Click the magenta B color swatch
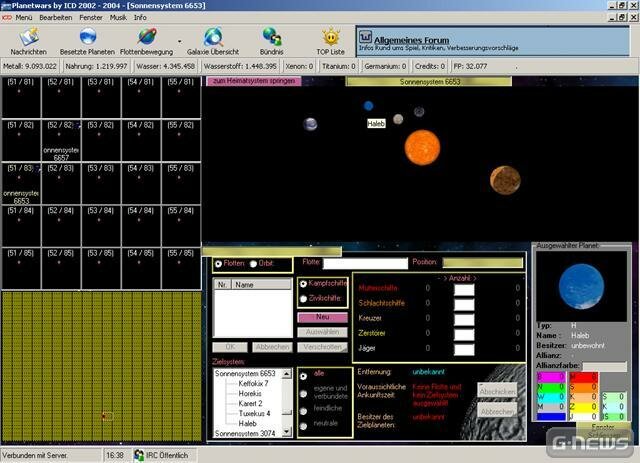The height and width of the screenshot is (463, 640). pyautogui.click(x=551, y=376)
